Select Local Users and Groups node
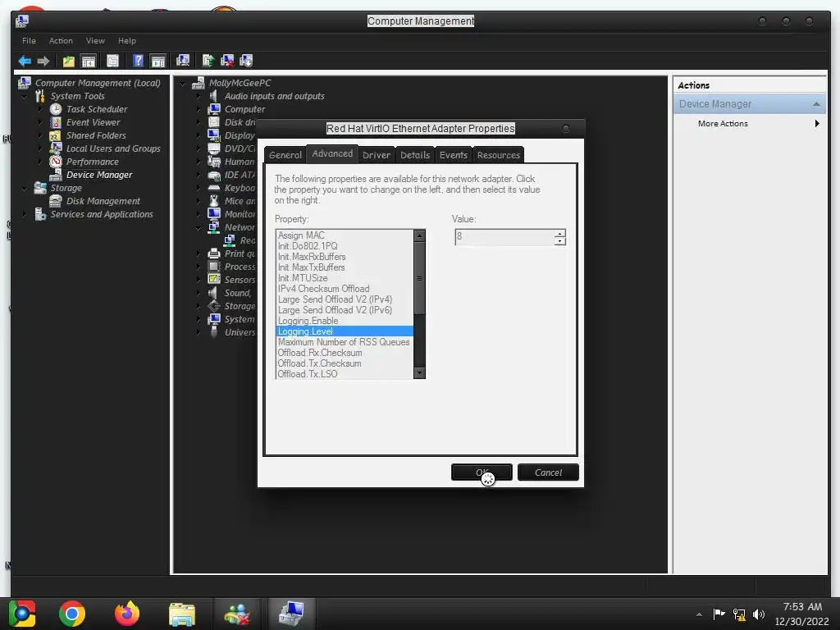Screen dimensions: 840x630 pyautogui.click(x=113, y=148)
